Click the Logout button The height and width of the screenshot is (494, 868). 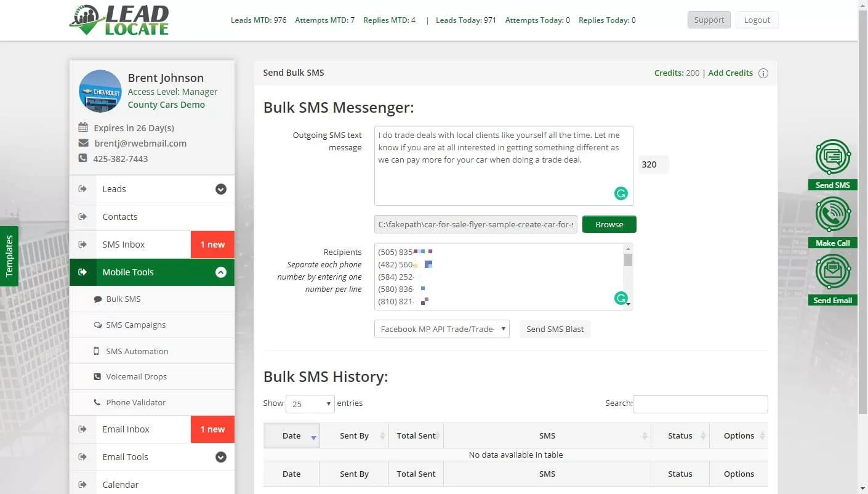pos(757,20)
